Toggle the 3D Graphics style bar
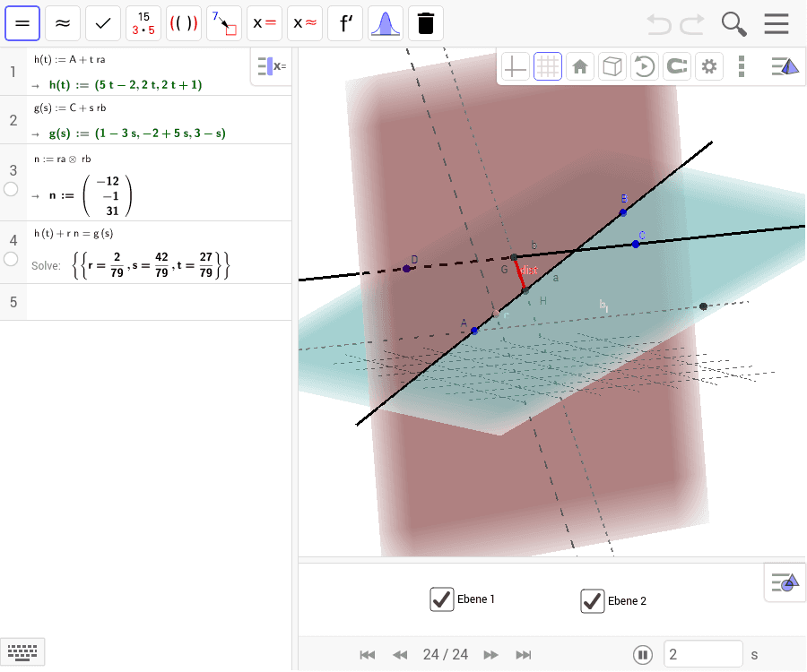The width and height of the screenshot is (807, 672). point(785,66)
